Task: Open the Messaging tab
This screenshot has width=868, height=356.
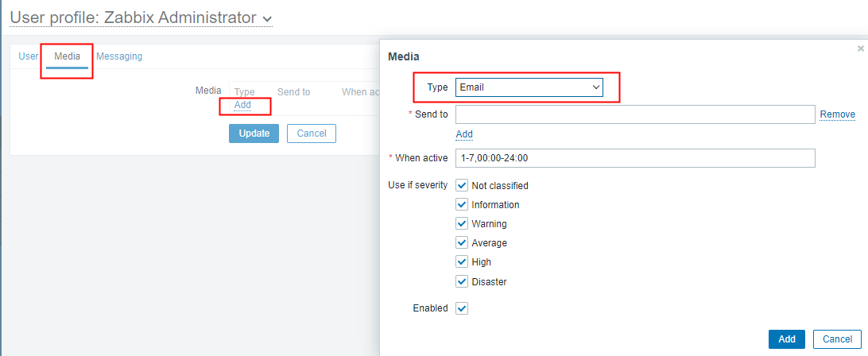Action: [119, 56]
